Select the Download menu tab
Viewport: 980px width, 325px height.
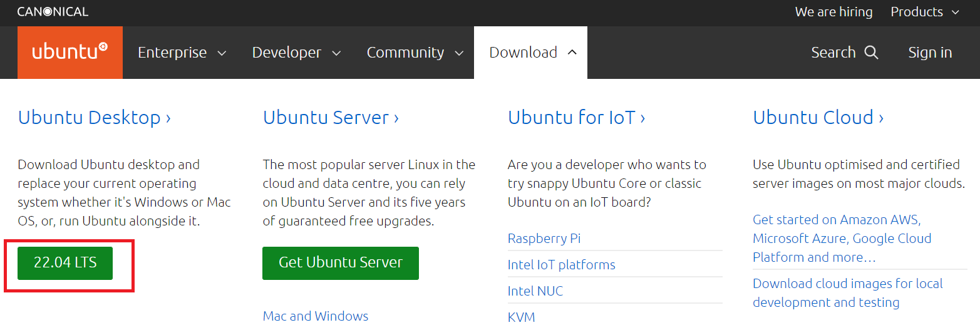(530, 53)
